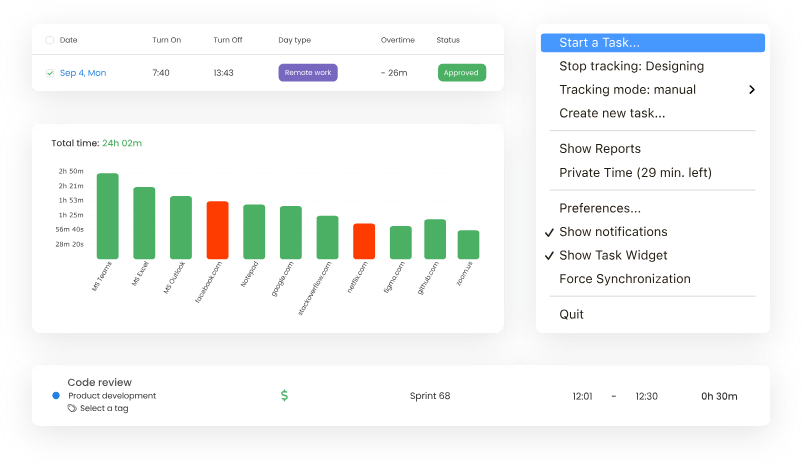
Task: Click the blue project dot for Code review
Action: pyautogui.click(x=56, y=396)
